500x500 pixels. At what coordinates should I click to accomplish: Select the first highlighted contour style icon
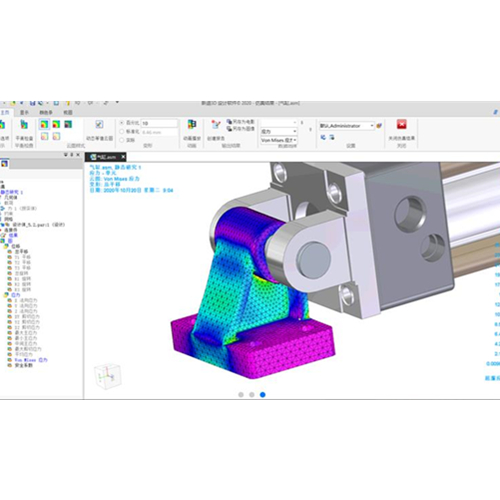[44, 125]
